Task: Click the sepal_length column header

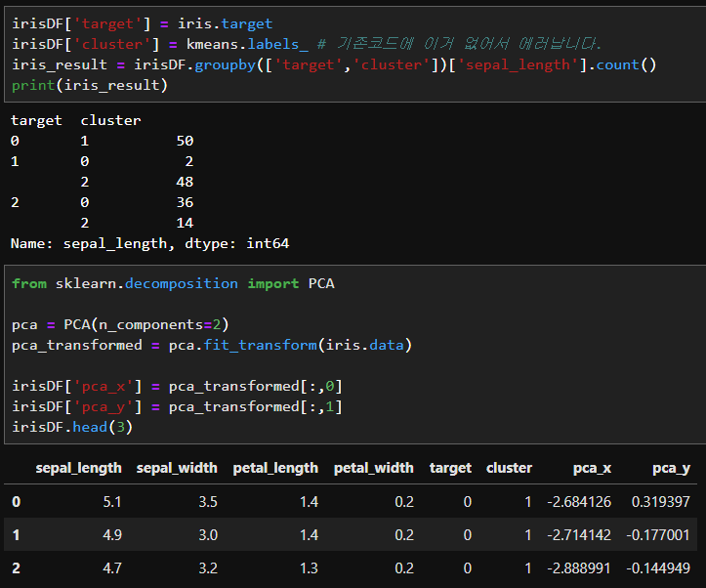Action: pyautogui.click(x=79, y=468)
